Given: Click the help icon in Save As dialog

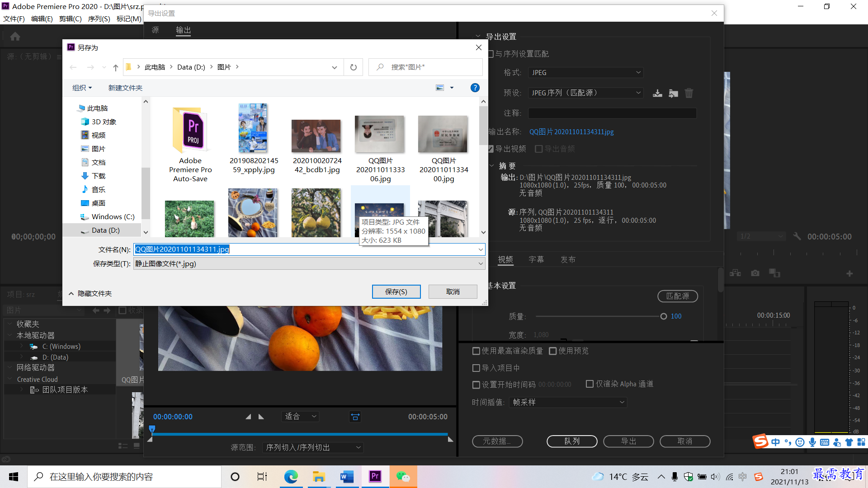Looking at the screenshot, I should [x=475, y=88].
